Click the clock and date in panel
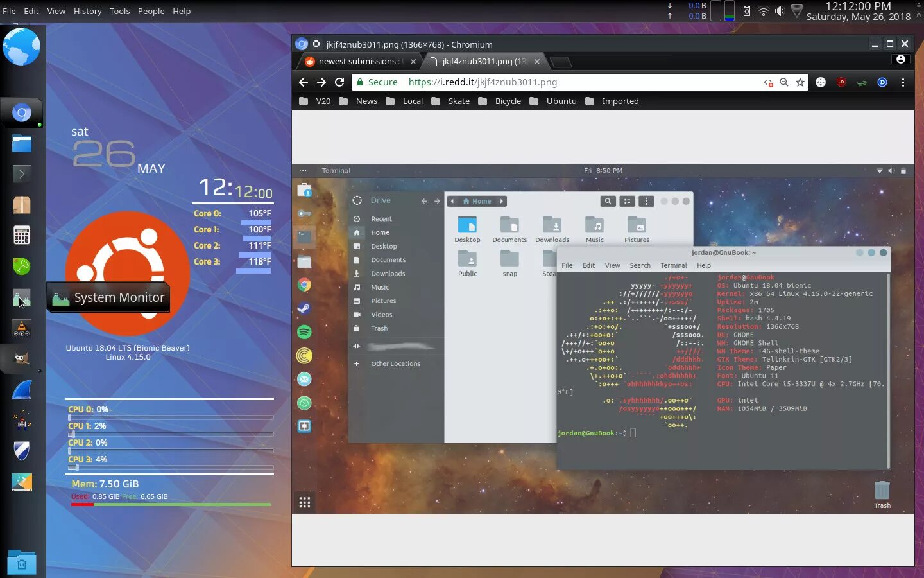Viewport: 924px width, 578px height. tap(859, 11)
